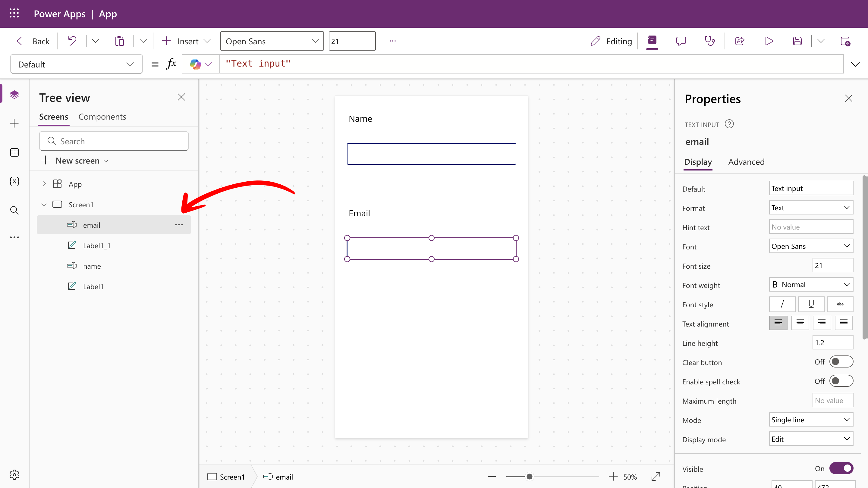Toggle the Clear button setting on

[x=841, y=361]
